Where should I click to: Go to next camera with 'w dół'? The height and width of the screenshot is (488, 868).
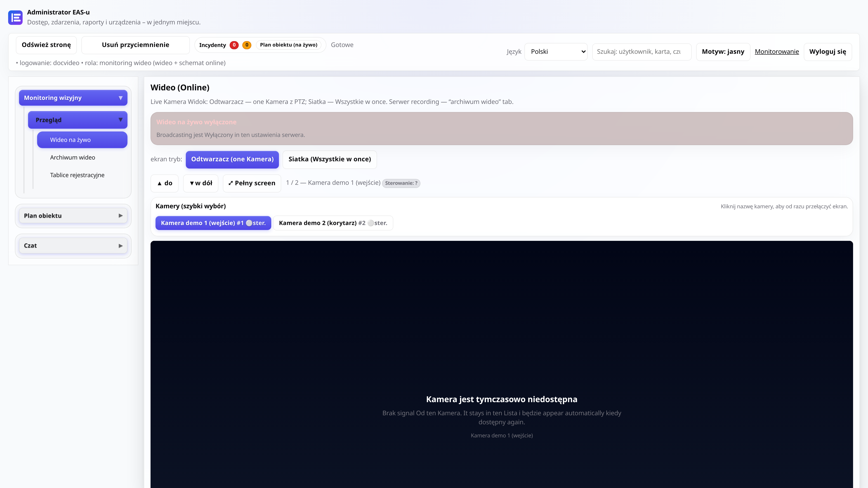tap(201, 183)
